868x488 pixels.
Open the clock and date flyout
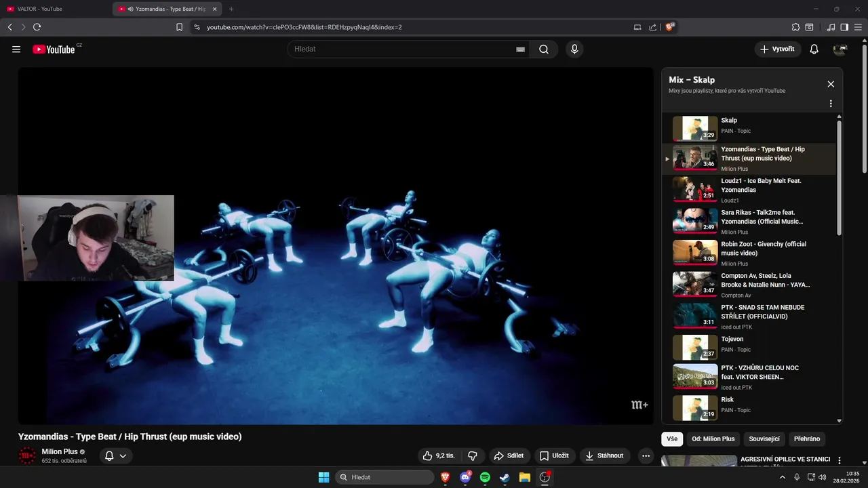tap(846, 477)
